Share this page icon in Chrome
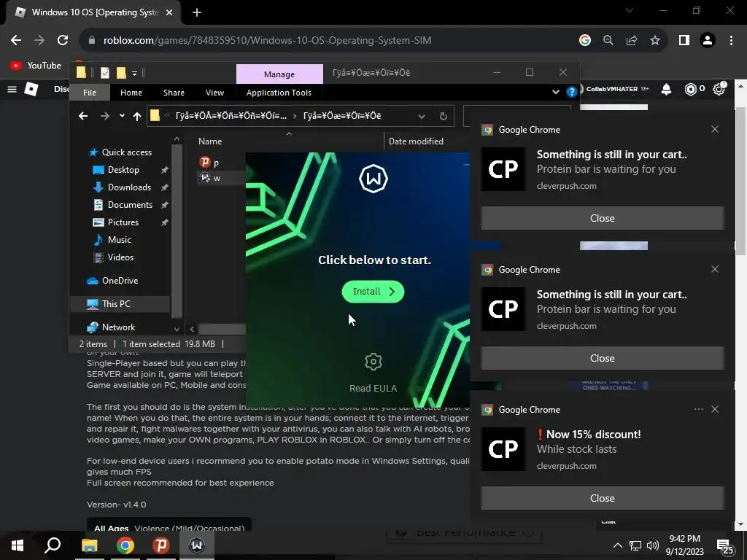This screenshot has width=747, height=560. [x=632, y=41]
